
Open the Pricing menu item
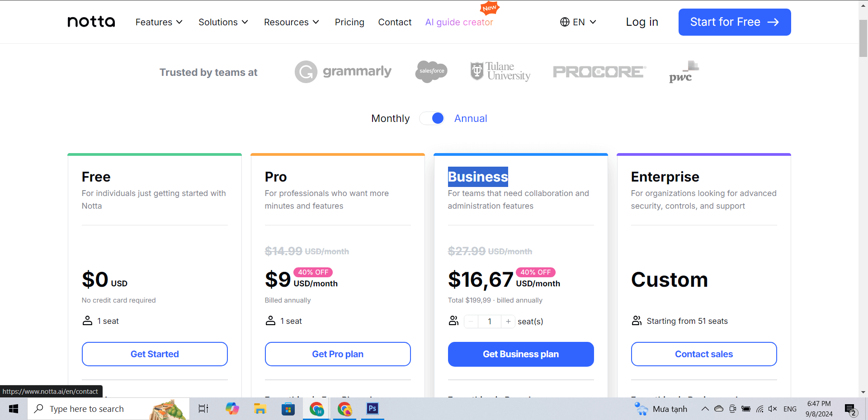(349, 22)
